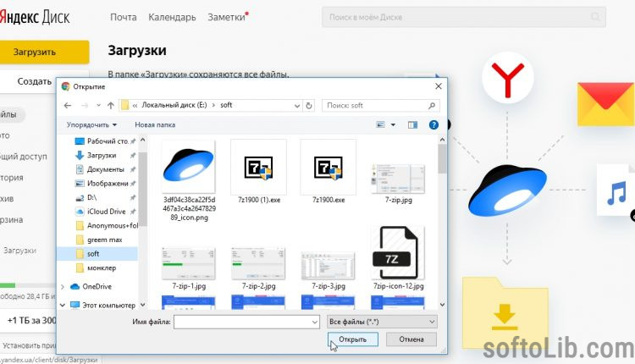Focus the Поиск: soft search field
Screen dimensions: 635x364
(x=374, y=105)
